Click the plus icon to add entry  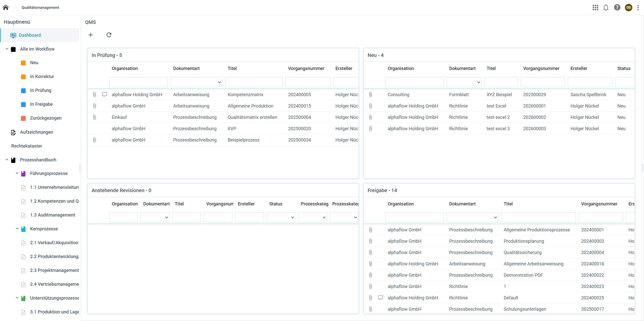[x=91, y=35]
